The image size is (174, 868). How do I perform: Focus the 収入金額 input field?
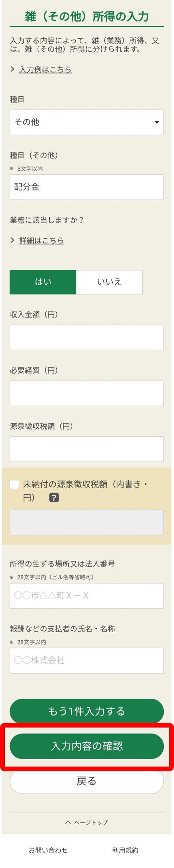click(x=87, y=337)
